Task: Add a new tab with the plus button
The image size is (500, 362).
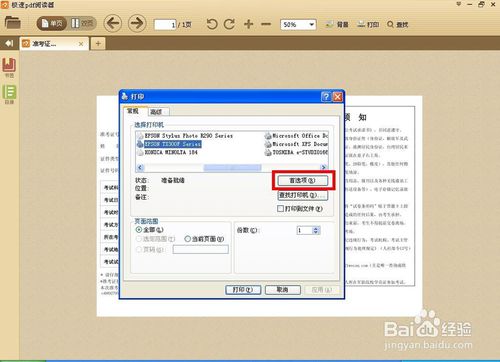Action: click(98, 43)
